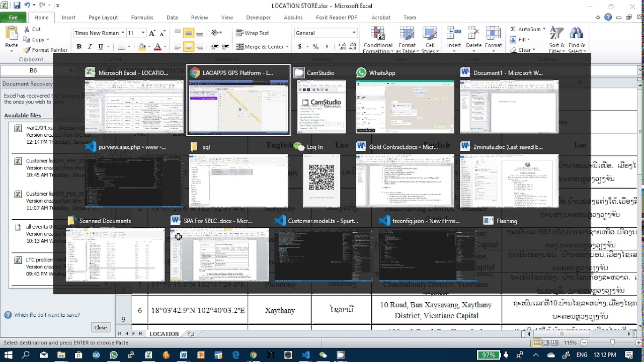Viewport: 644px width, 362px height.
Task: Open WhatsApp from the taskbar
Action: tap(114, 355)
